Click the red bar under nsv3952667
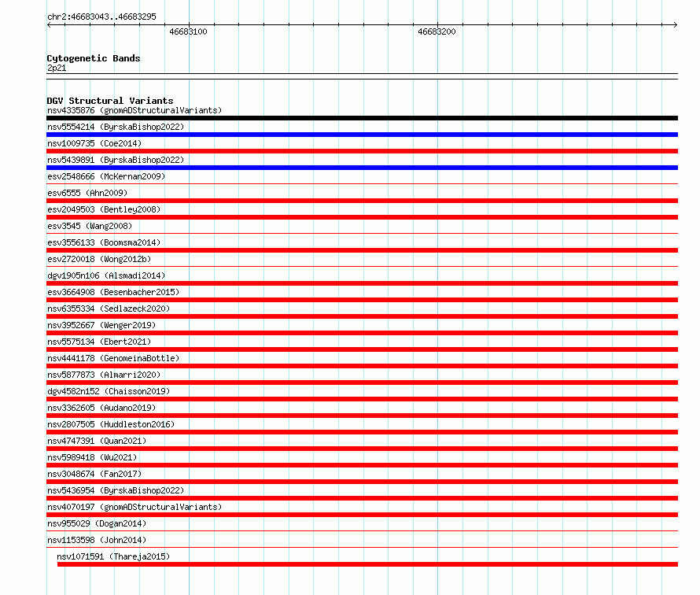 [362, 333]
